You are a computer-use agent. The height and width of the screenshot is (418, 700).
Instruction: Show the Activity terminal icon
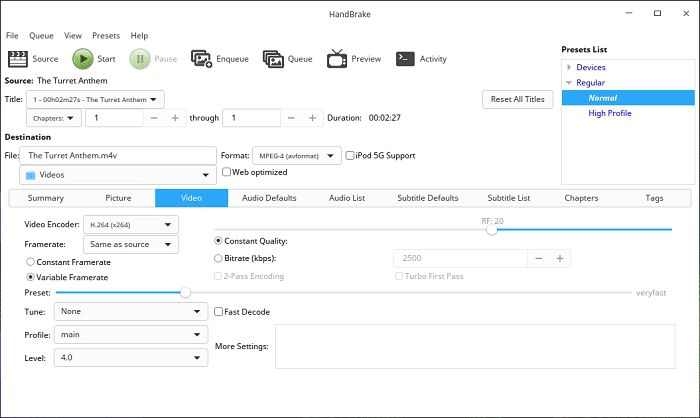pos(405,59)
